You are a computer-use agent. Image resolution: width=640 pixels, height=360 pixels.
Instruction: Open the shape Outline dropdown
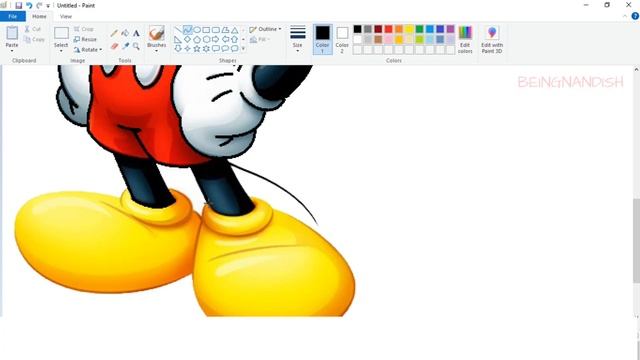(x=265, y=29)
